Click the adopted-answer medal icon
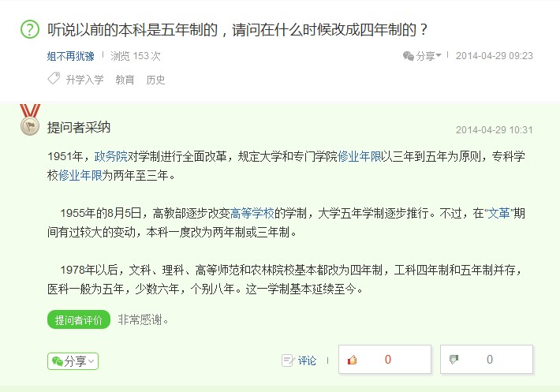Viewport: 560px width, 392px height. tap(30, 120)
